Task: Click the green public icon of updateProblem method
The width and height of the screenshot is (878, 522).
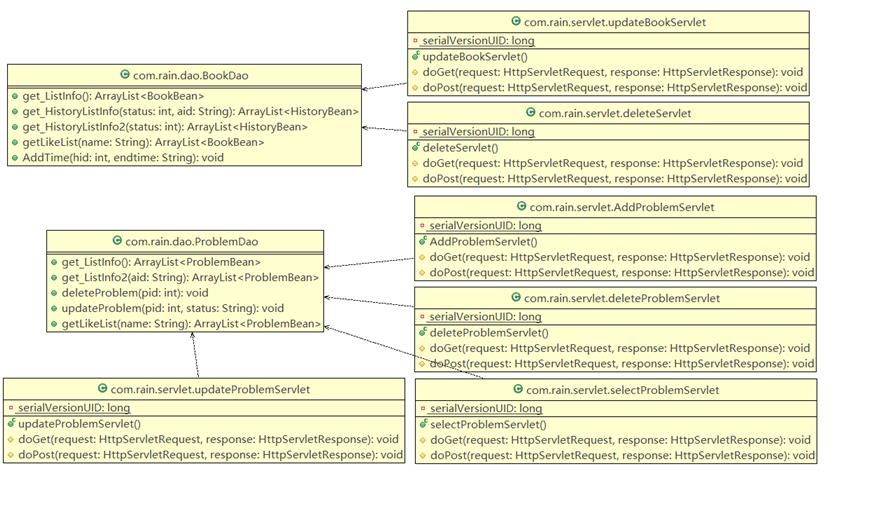Action: [54, 309]
